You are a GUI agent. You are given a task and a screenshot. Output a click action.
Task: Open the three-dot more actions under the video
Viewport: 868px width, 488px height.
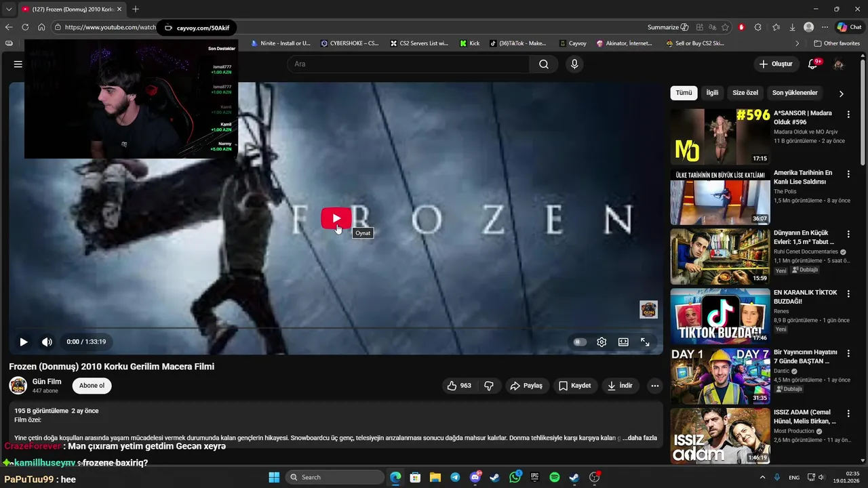[x=654, y=386]
